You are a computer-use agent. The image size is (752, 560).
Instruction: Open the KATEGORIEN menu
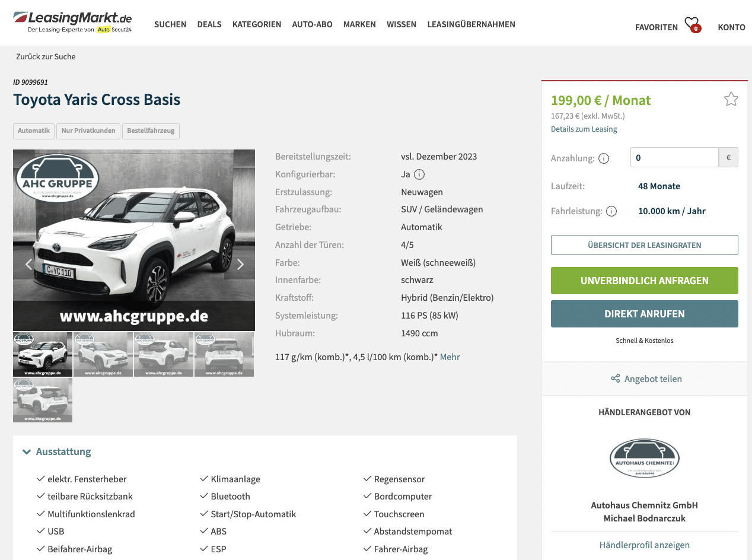click(257, 24)
